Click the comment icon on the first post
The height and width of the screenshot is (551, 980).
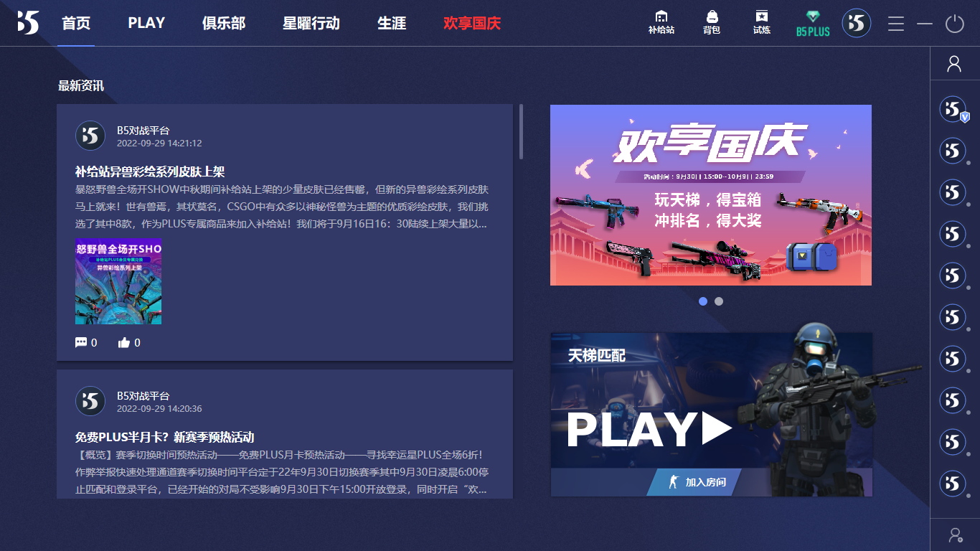tap(81, 343)
